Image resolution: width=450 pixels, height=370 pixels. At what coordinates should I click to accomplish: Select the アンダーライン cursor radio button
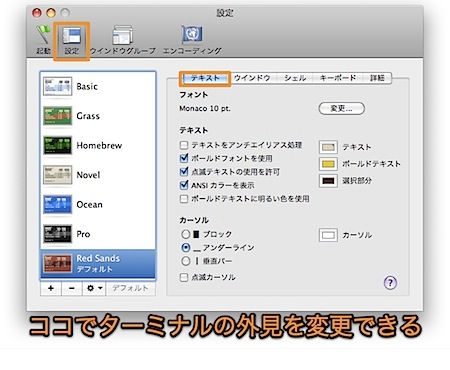[186, 248]
